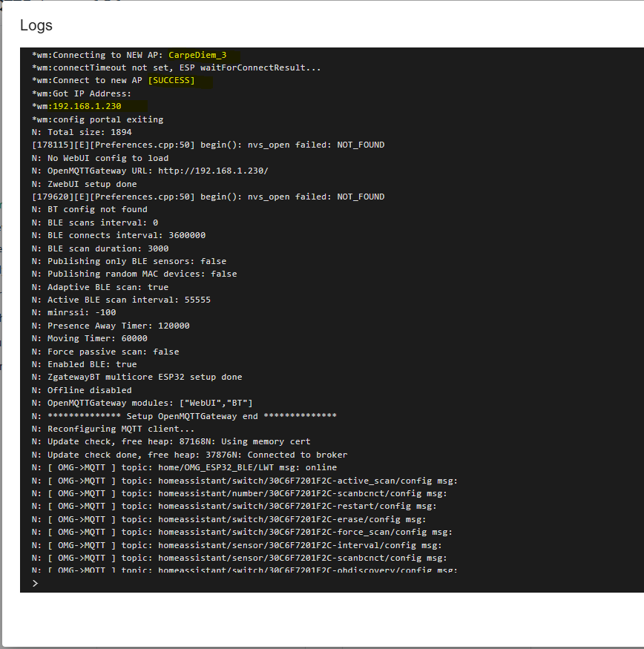This screenshot has height=649, width=644.
Task: Click the highlighted 192.168.1.230 IP address
Action: click(x=87, y=106)
